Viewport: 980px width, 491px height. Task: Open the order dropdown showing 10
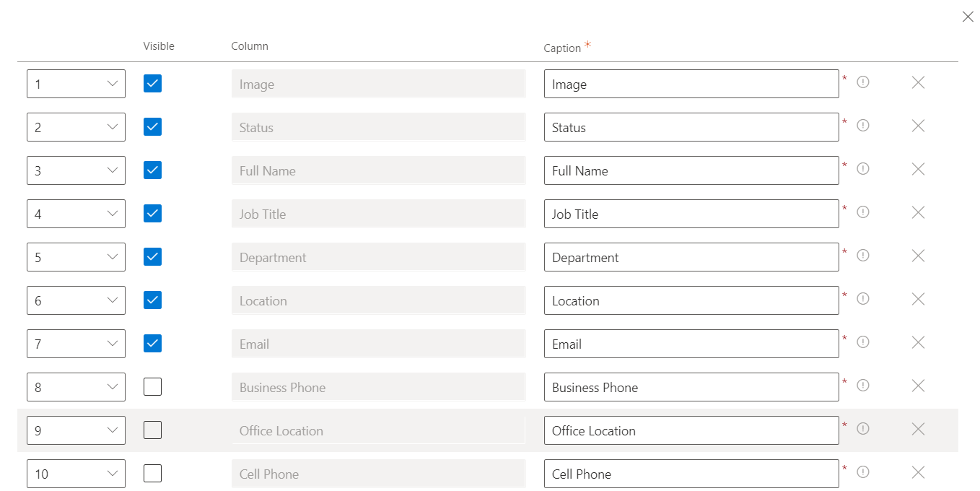[x=76, y=474]
